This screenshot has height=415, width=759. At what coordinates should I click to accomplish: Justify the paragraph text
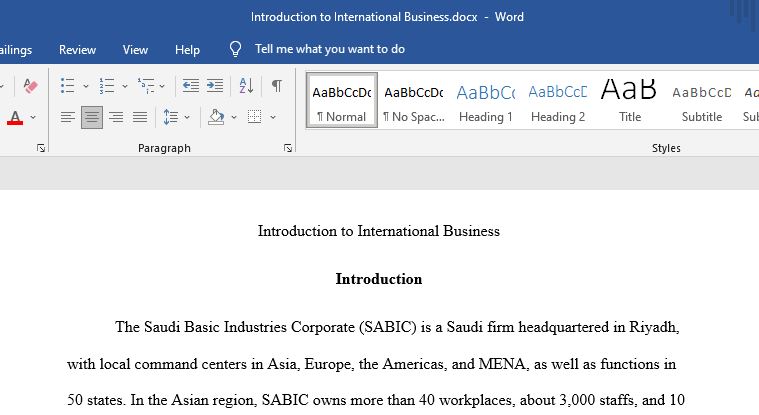[140, 117]
